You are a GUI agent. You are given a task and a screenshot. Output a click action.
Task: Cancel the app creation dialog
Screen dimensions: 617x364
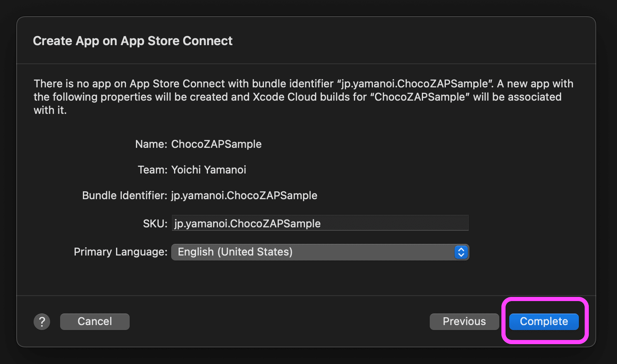coord(94,322)
